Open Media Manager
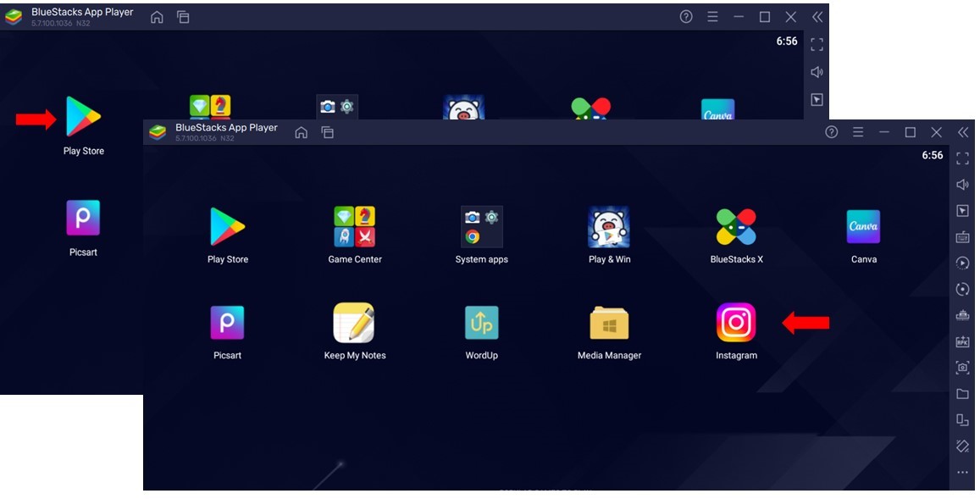 tap(609, 323)
